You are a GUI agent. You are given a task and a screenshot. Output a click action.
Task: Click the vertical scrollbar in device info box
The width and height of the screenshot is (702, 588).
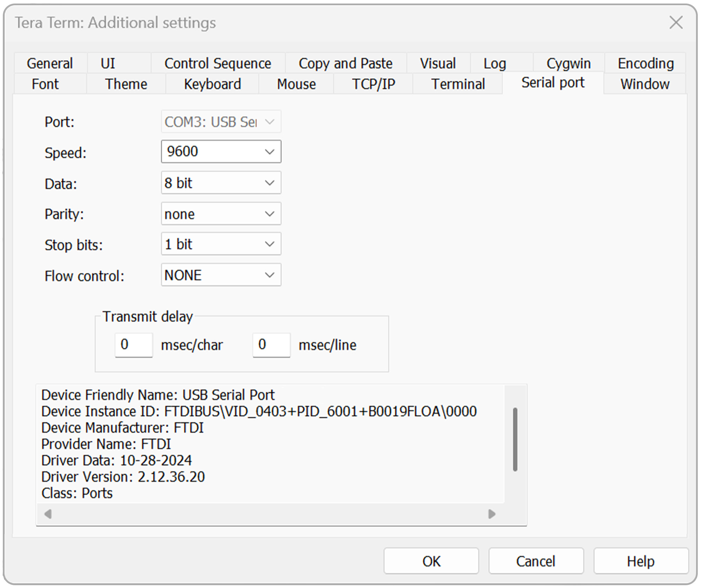click(515, 439)
